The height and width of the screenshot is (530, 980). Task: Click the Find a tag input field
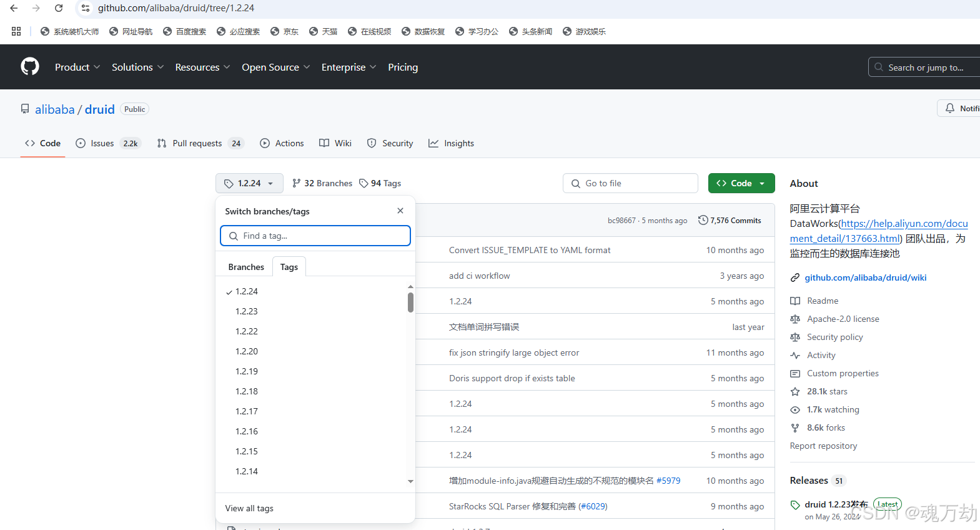(x=315, y=236)
